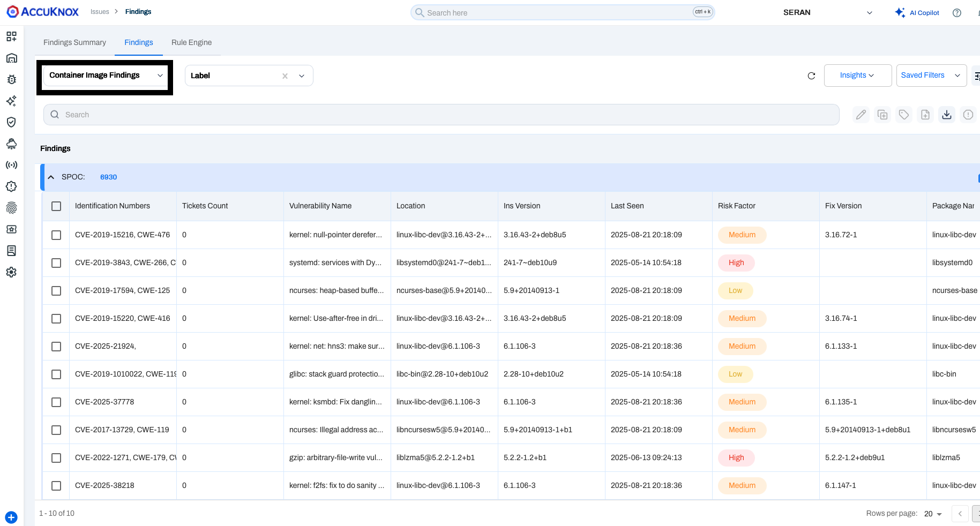Click the help question mark icon

tap(957, 13)
